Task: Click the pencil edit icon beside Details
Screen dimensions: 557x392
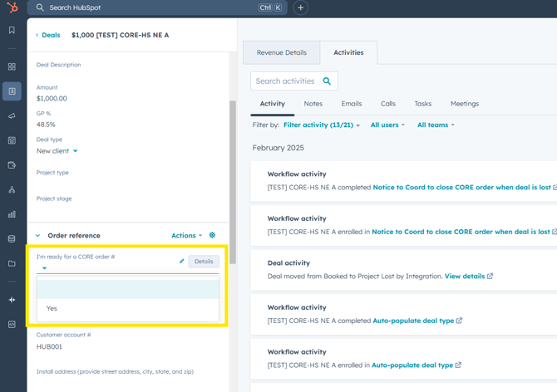Action: (x=182, y=262)
